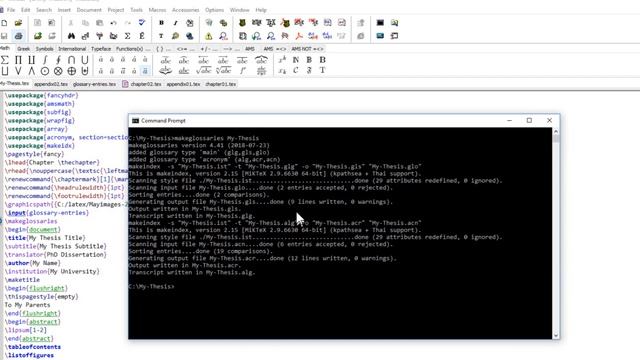Insert the logical and wedge symbol

coord(31,71)
